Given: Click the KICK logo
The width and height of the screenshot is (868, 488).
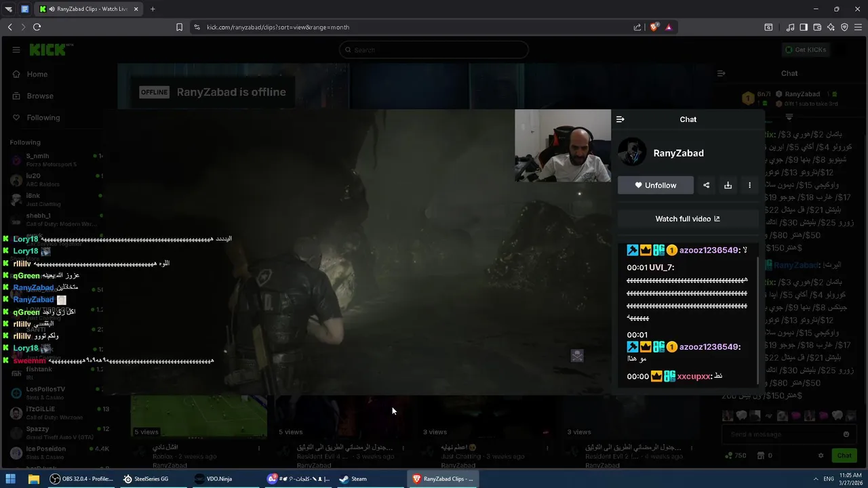Looking at the screenshot, I should (50, 49).
